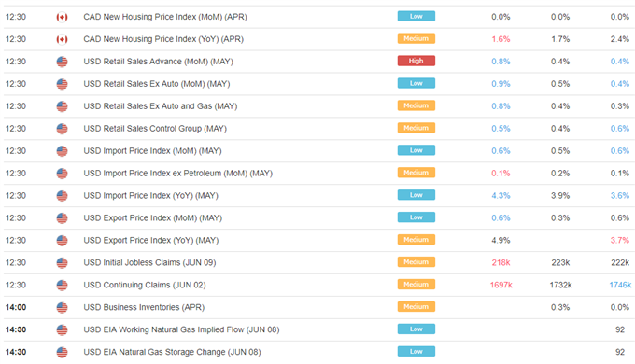This screenshot has width=635, height=364.
Task: Click Low badge on CAD New Housing Price Index (MoM)
Action: coord(416,16)
